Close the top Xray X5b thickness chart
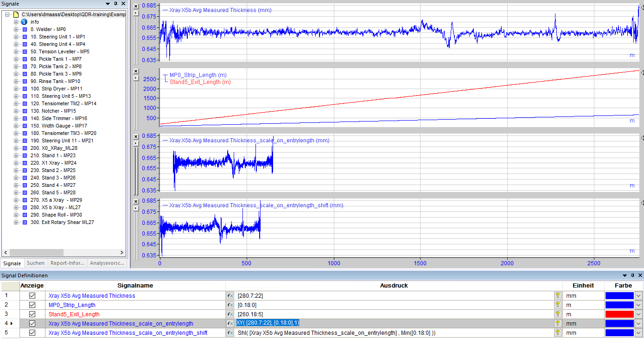Screen dimensions: 644x339 [x=136, y=6]
